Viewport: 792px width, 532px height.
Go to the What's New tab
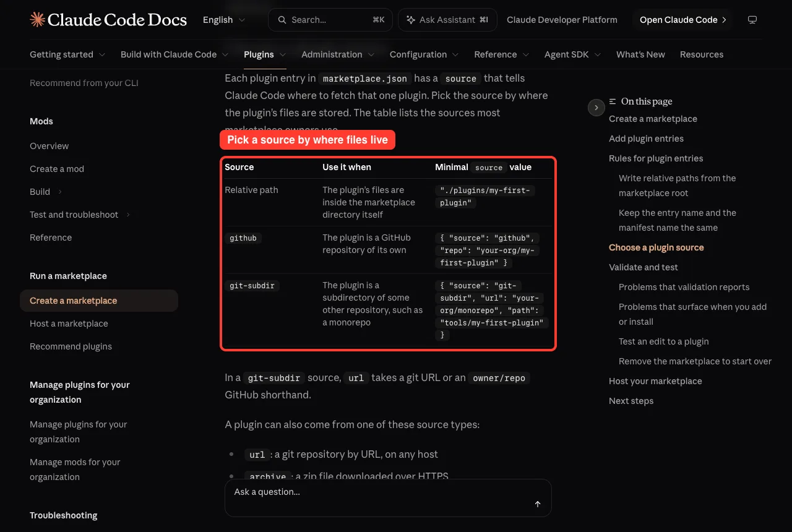(640, 54)
